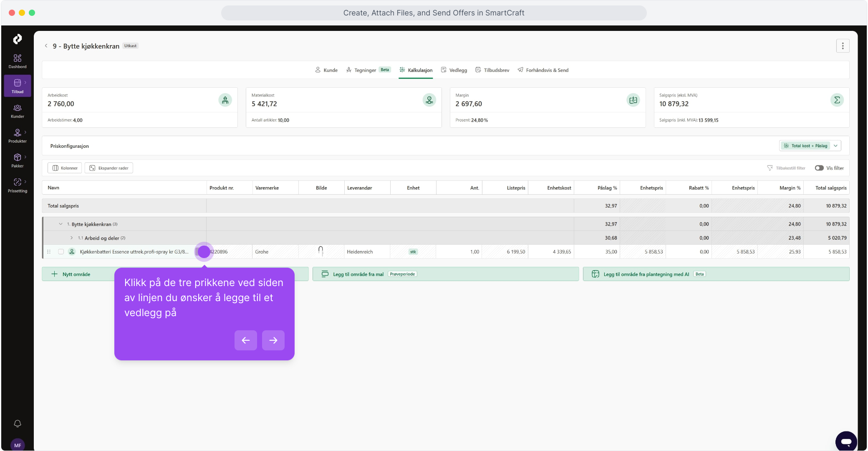Click the Heidenreich supplier cell

pyautogui.click(x=367, y=252)
